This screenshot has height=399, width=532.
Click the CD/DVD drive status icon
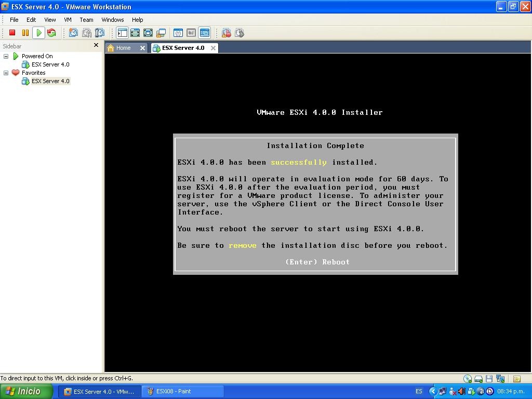pyautogui.click(x=468, y=379)
